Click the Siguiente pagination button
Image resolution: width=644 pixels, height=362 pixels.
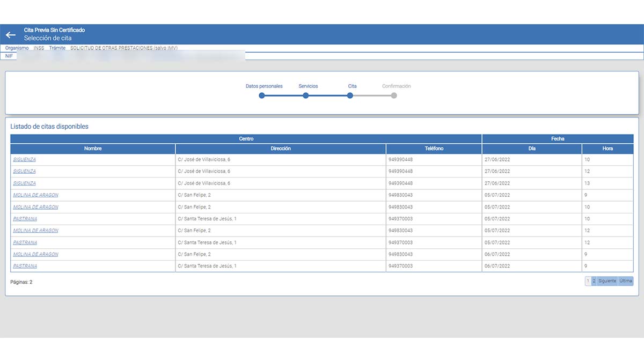coord(608,281)
